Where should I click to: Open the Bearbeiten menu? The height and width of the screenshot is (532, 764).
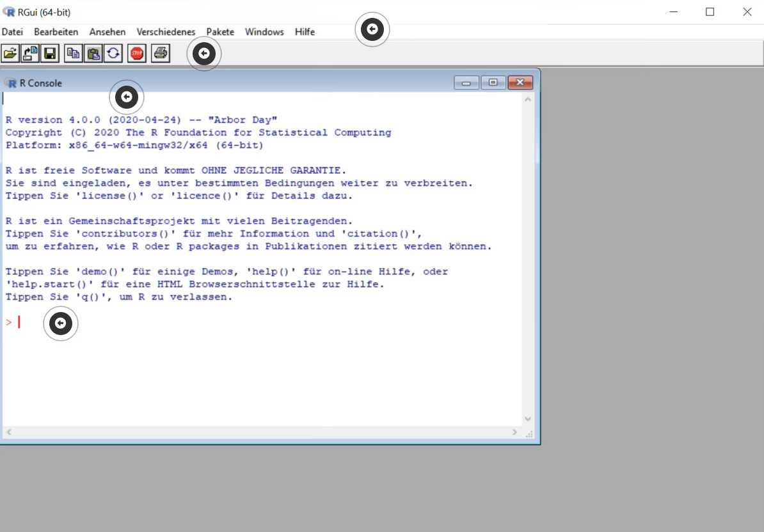56,31
